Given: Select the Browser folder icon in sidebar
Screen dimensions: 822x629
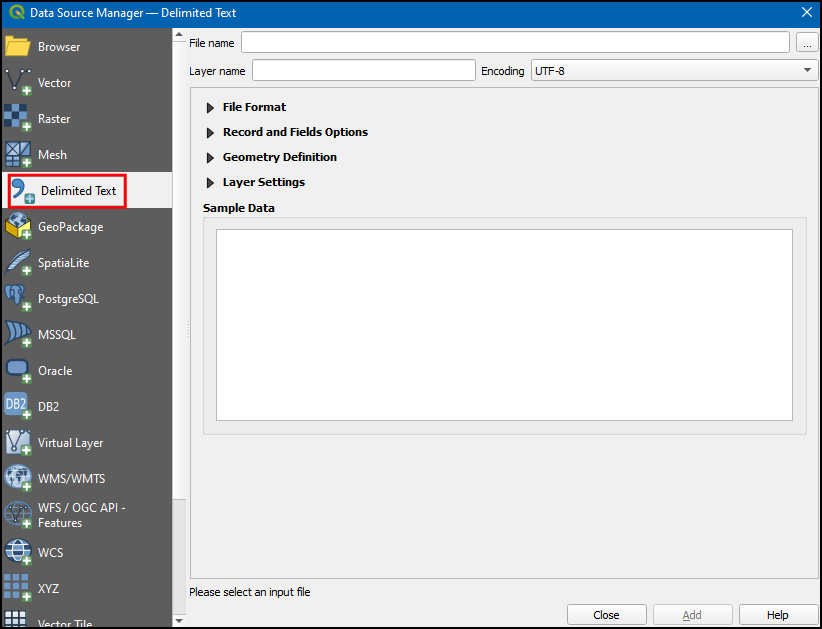Looking at the screenshot, I should point(18,47).
